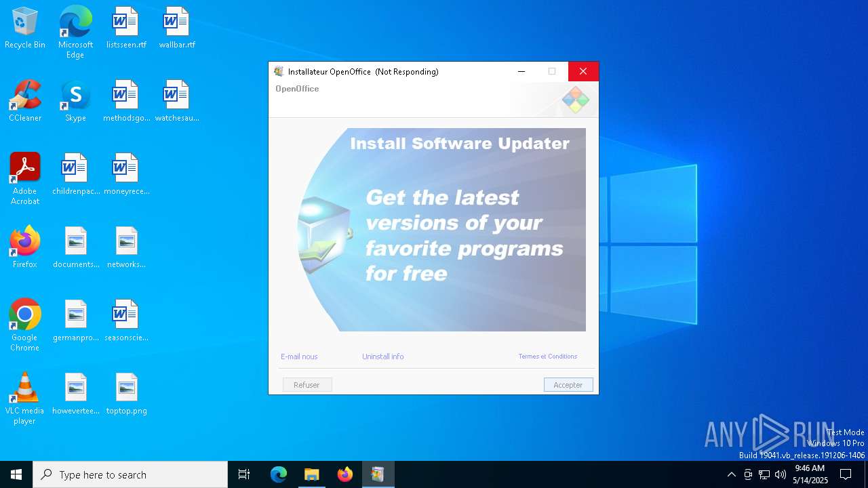Select the networks... image file
Image resolution: width=868 pixels, height=488 pixels.
pos(126,247)
